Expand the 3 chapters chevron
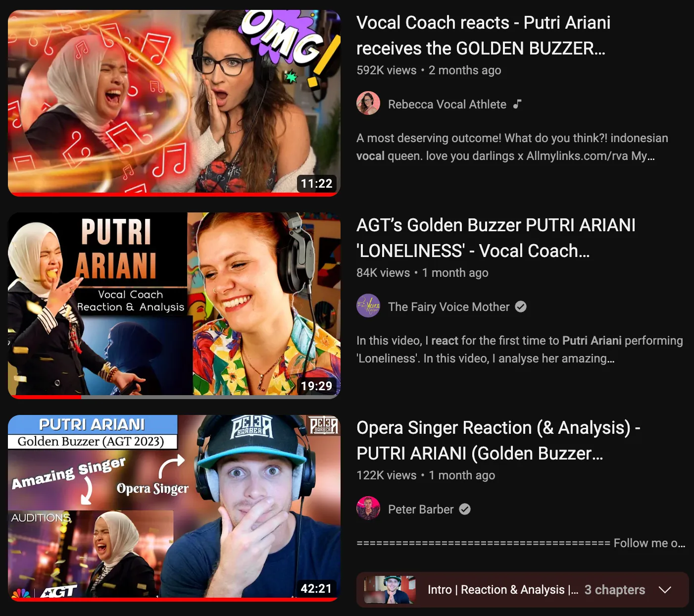Screen dimensions: 694x616 [x=665, y=590]
